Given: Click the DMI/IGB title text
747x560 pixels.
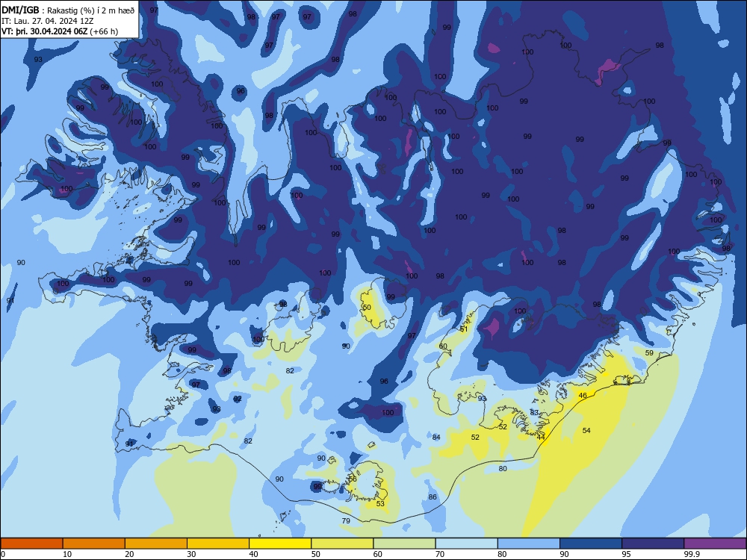Looking at the screenshot, I should (x=20, y=10).
